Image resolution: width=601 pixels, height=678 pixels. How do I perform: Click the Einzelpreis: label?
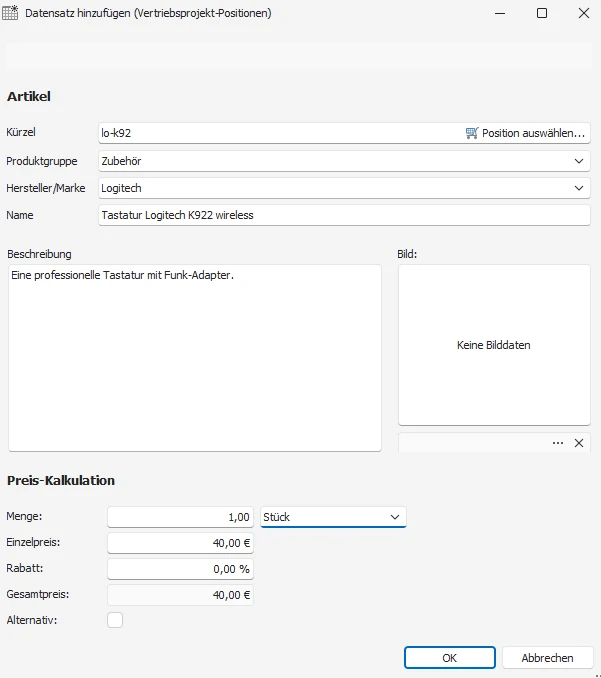point(33,542)
